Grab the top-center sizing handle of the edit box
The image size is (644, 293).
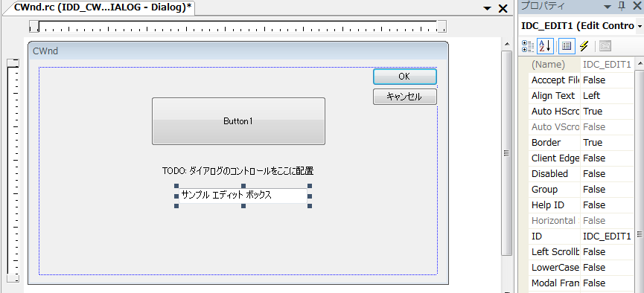pyautogui.click(x=243, y=186)
